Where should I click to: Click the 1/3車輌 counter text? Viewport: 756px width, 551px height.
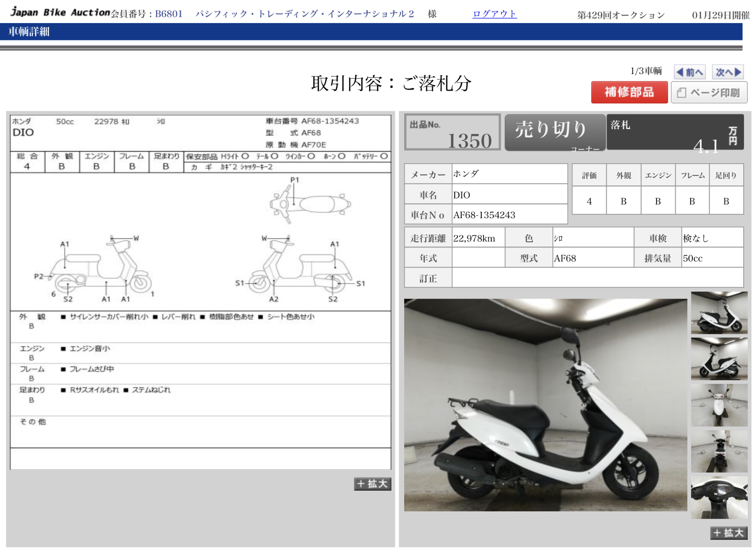click(646, 71)
